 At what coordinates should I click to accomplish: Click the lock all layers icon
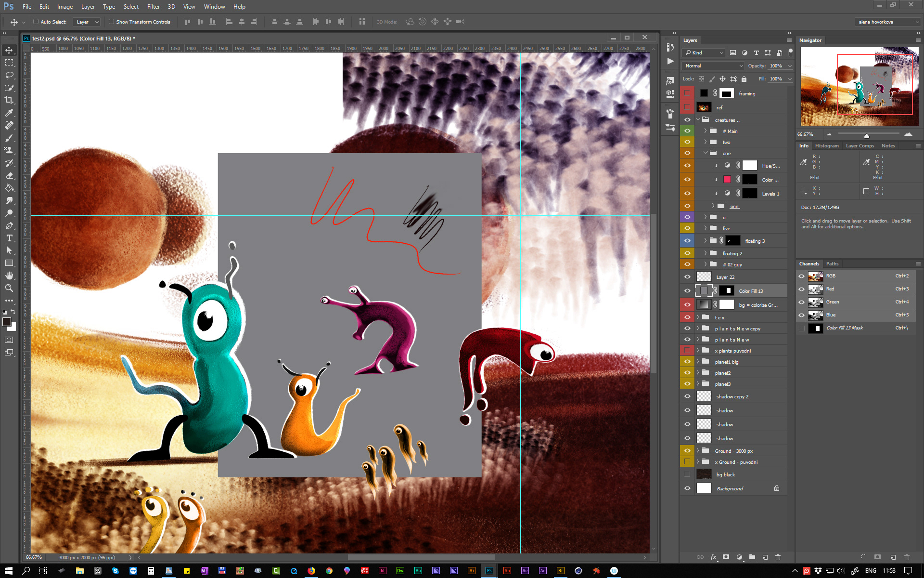(744, 79)
